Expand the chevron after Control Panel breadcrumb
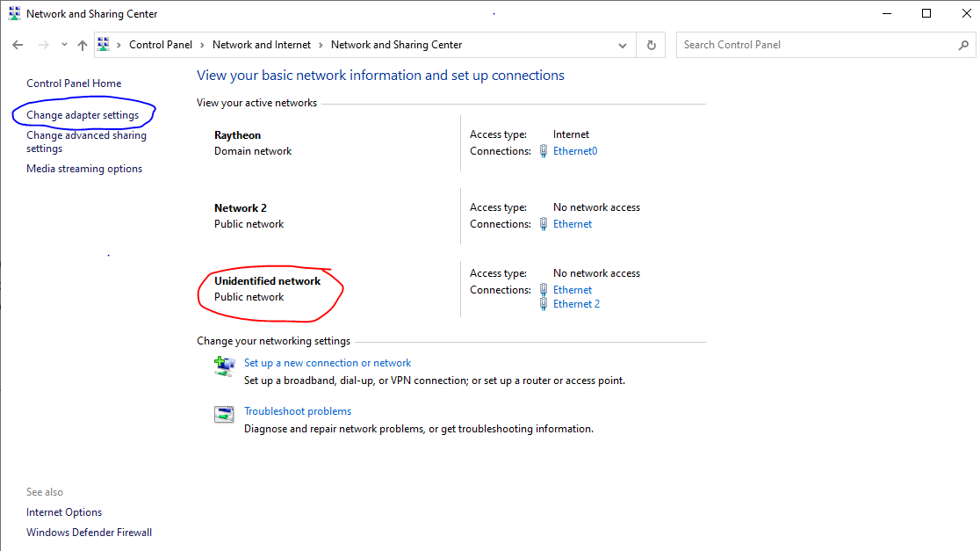Image resolution: width=980 pixels, height=551 pixels. point(202,45)
